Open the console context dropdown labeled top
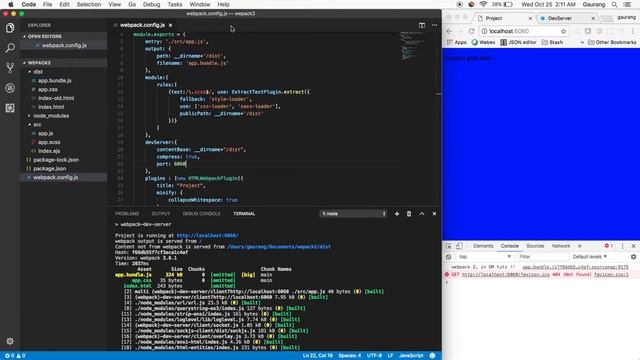 coord(484,257)
